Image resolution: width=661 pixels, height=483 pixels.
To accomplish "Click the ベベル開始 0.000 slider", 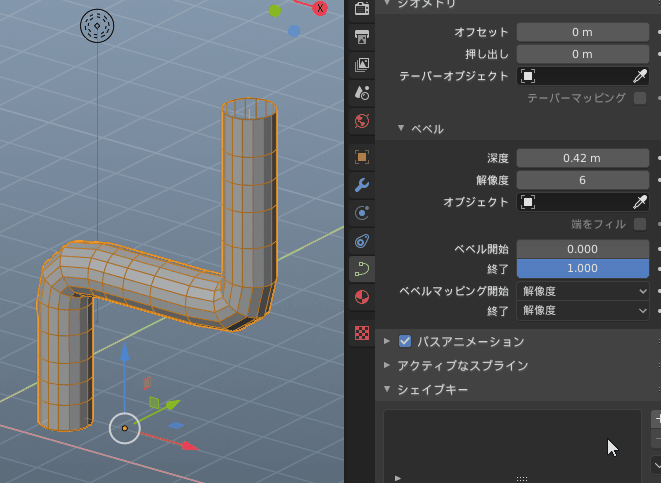I will 583,249.
